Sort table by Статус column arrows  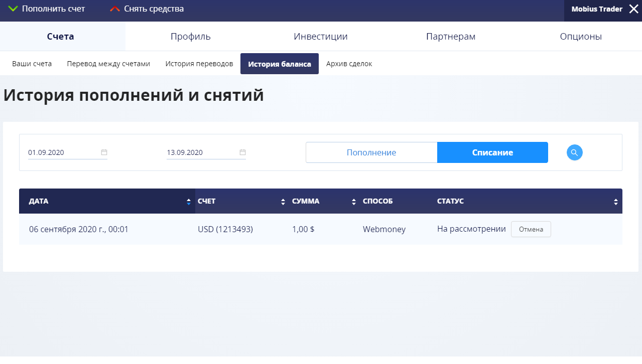pyautogui.click(x=616, y=202)
